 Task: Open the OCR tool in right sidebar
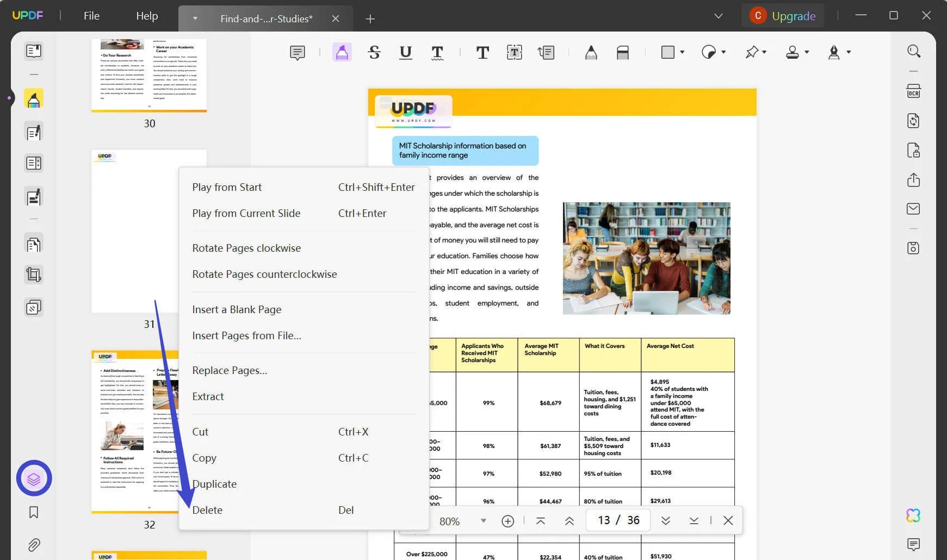pos(913,91)
